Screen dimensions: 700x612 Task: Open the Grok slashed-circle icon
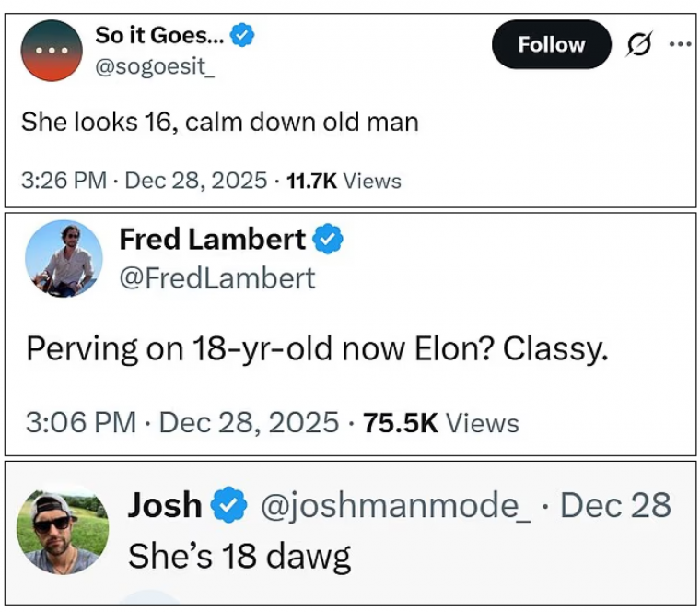[635, 44]
